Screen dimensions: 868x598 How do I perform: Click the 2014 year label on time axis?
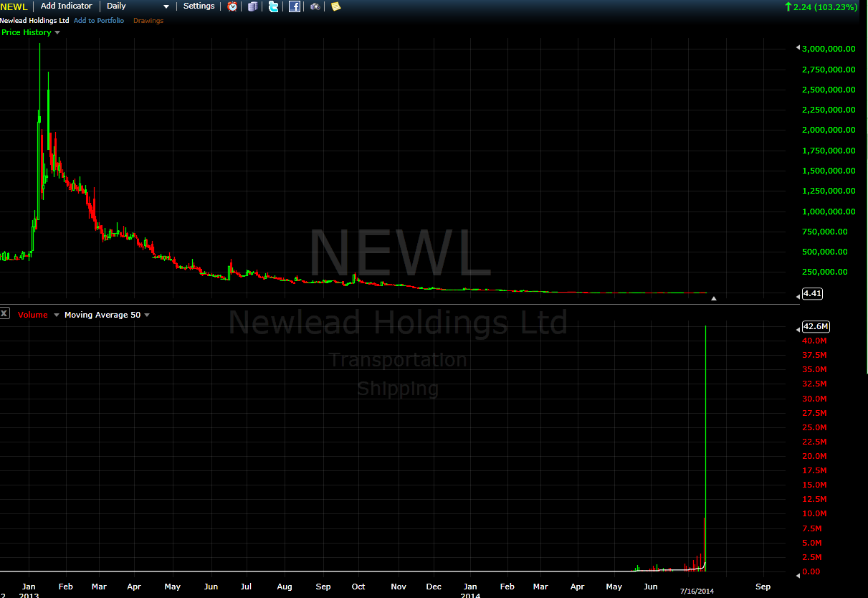click(470, 595)
